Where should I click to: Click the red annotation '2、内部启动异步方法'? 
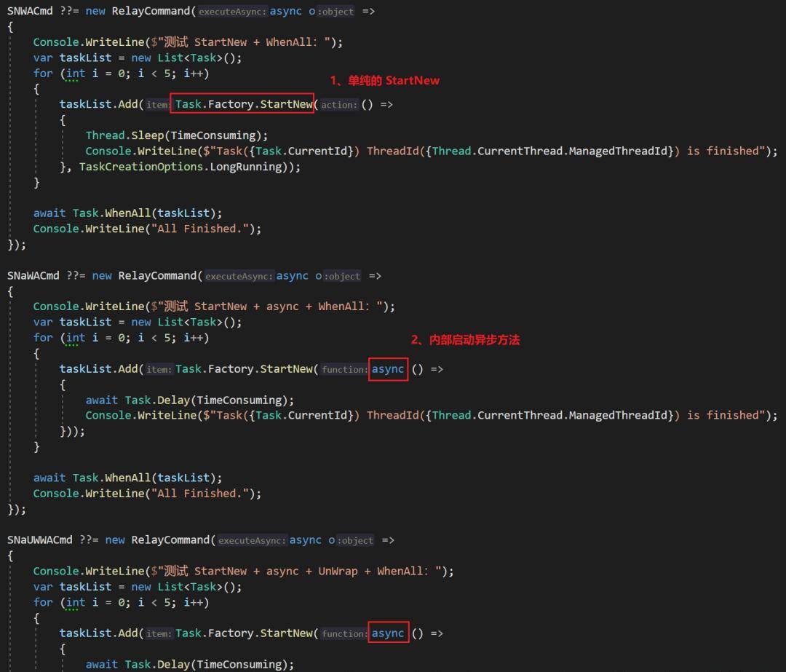pos(465,339)
